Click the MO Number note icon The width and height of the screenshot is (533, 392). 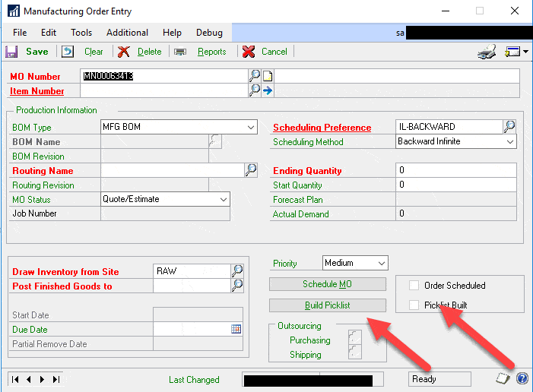[x=268, y=76]
